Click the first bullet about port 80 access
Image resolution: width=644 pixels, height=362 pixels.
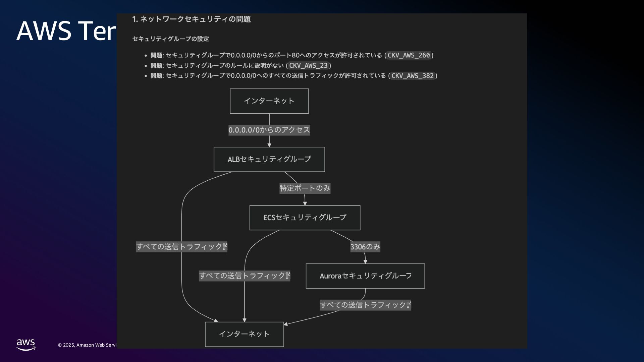pyautogui.click(x=268, y=55)
